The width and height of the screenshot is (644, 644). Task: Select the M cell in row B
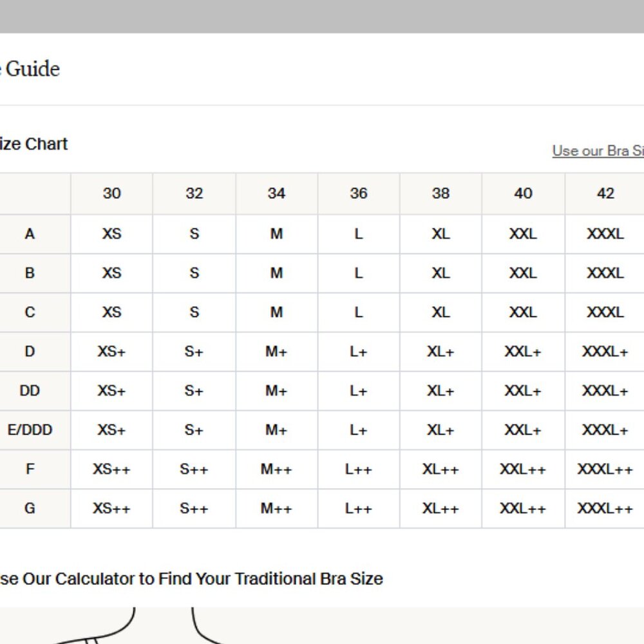coord(276,273)
